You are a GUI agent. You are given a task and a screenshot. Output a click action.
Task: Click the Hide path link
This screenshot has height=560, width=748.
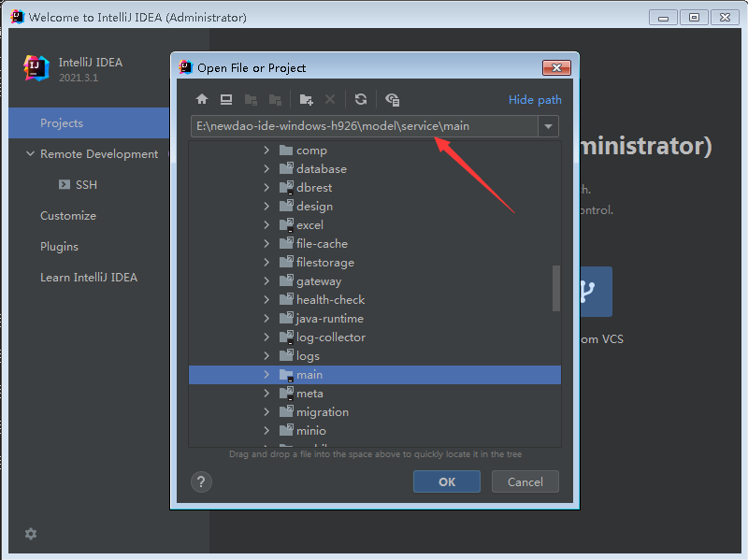click(x=535, y=100)
